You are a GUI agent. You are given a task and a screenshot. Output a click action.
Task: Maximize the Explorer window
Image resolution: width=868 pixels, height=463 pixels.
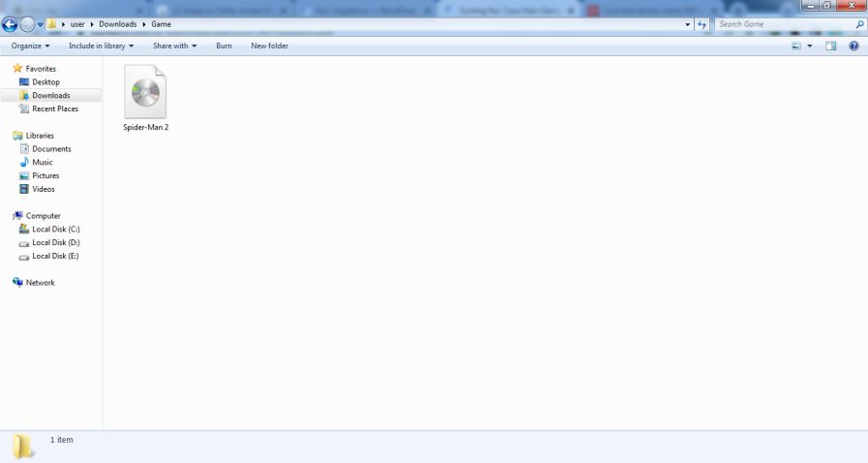[827, 6]
